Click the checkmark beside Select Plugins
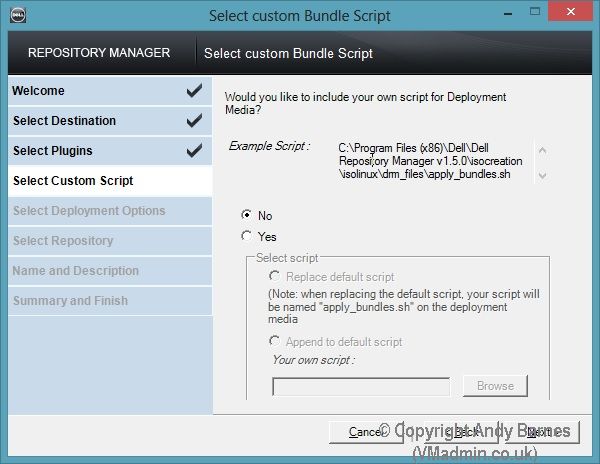The height and width of the screenshot is (464, 600). click(194, 151)
